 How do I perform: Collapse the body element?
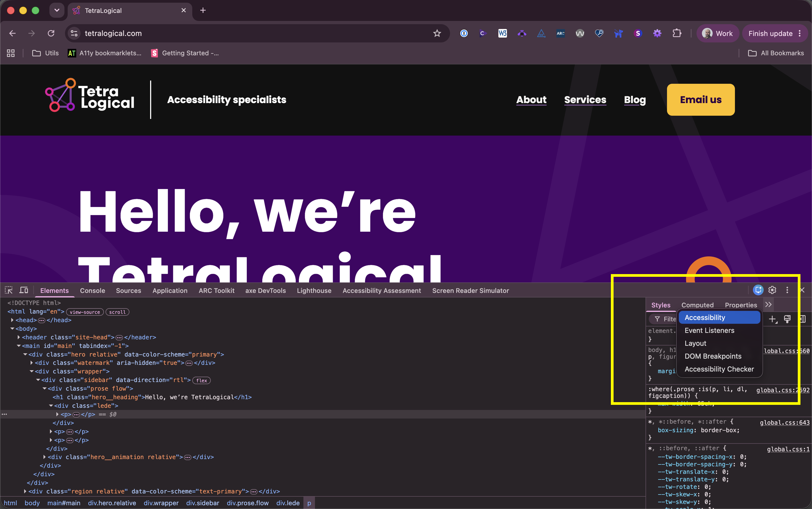(12, 329)
